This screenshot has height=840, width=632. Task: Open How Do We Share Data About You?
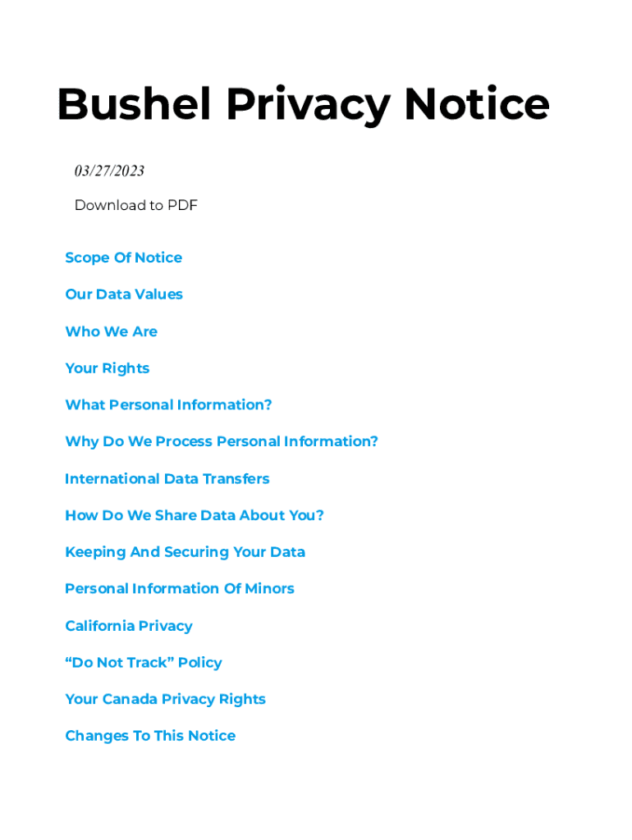(x=195, y=515)
